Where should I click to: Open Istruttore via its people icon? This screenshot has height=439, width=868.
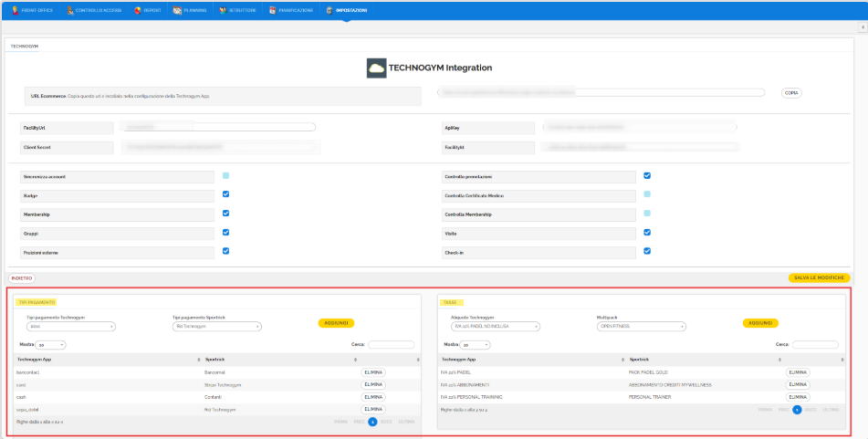223,10
